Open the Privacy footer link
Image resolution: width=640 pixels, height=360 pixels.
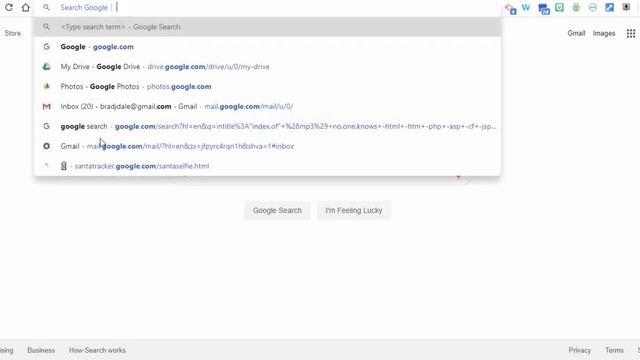tap(580, 350)
